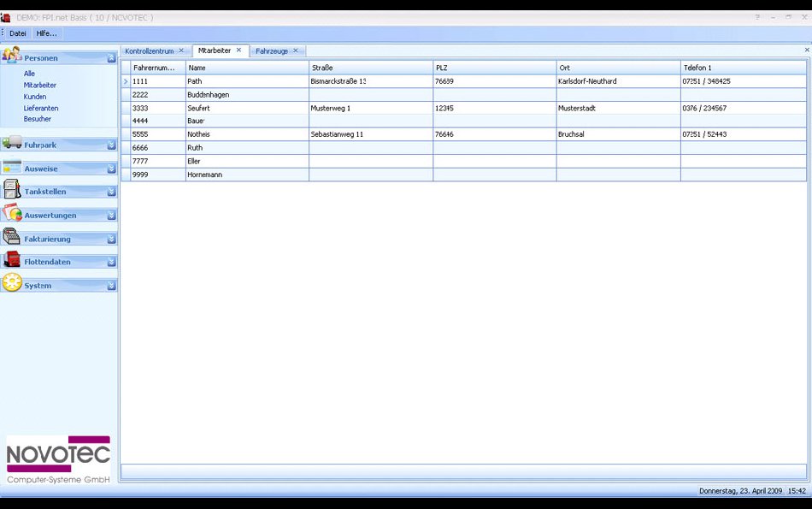
Task: Expand the Tankstellen section chevron
Action: [111, 192]
